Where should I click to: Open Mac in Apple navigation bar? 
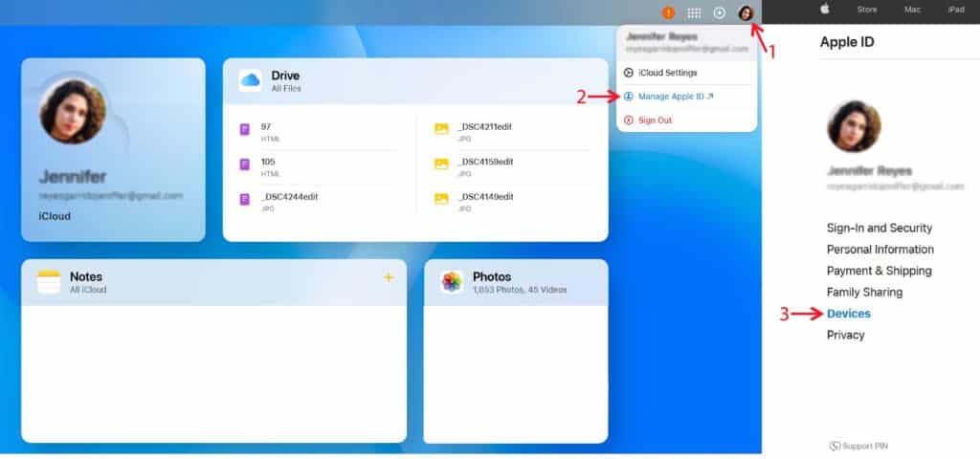click(912, 10)
